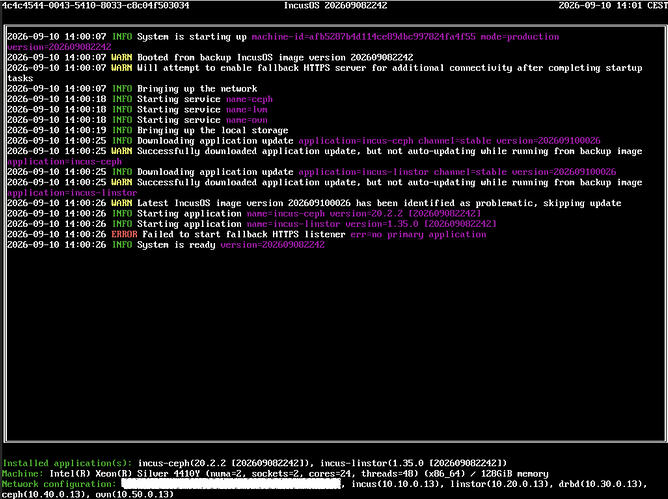Click the "Bringing up the local storage" line
This screenshot has height=499, width=668.
[213, 130]
